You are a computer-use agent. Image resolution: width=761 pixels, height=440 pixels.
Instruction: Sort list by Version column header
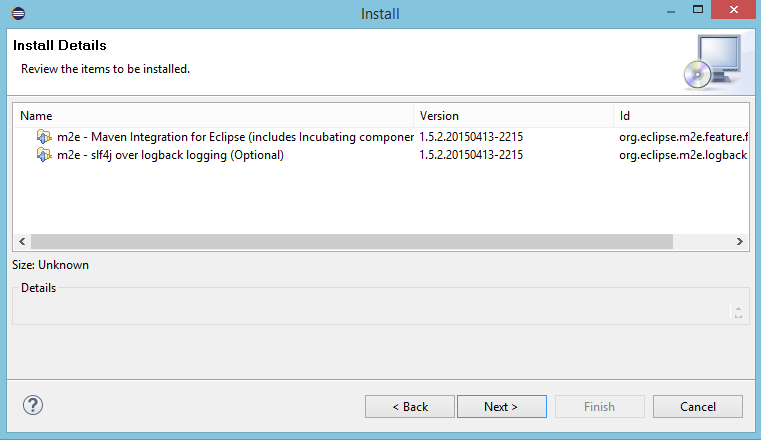pos(513,116)
